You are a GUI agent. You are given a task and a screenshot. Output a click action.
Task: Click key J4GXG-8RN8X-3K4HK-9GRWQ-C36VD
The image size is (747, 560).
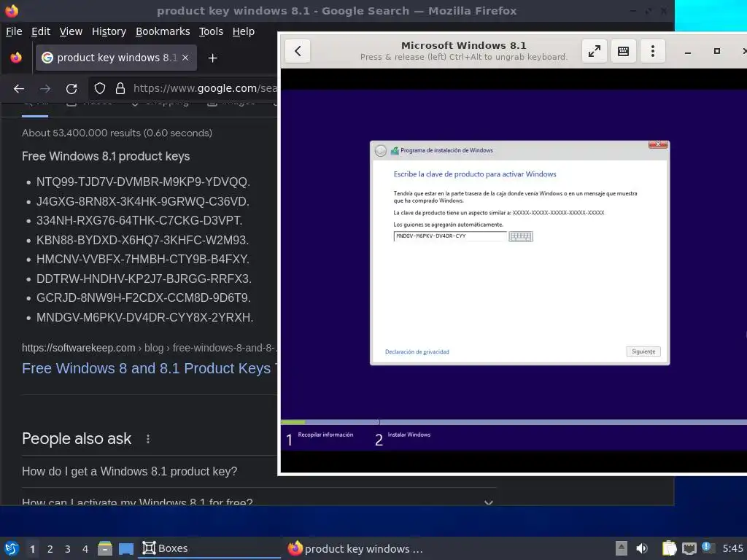(x=142, y=201)
